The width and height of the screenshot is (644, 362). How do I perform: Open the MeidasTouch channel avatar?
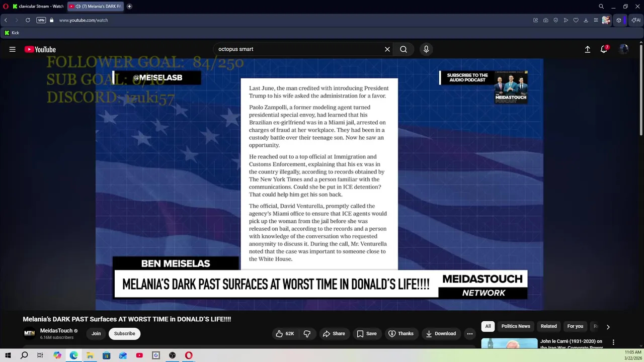pos(30,333)
